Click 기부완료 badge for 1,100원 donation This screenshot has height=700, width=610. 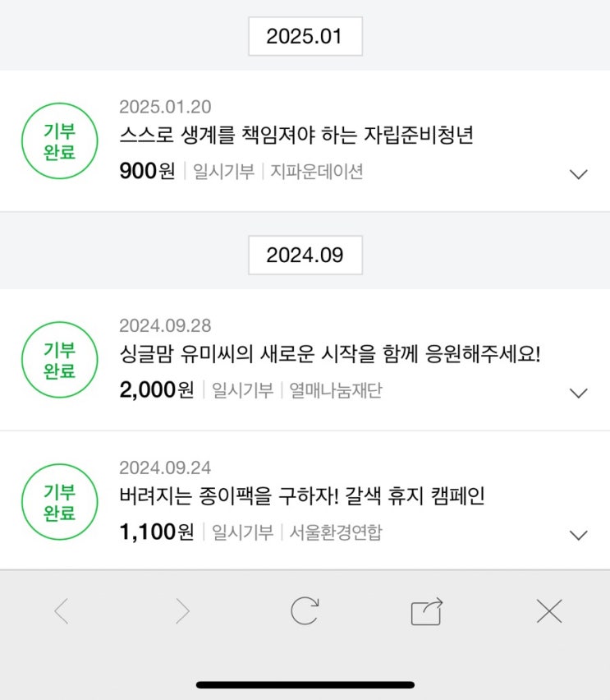point(59,502)
